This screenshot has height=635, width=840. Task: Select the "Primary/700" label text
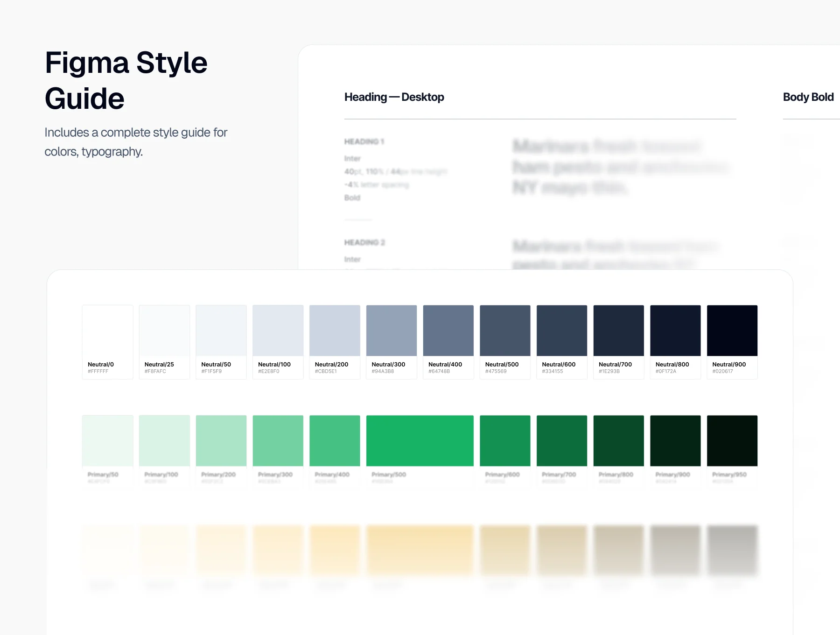pos(559,474)
